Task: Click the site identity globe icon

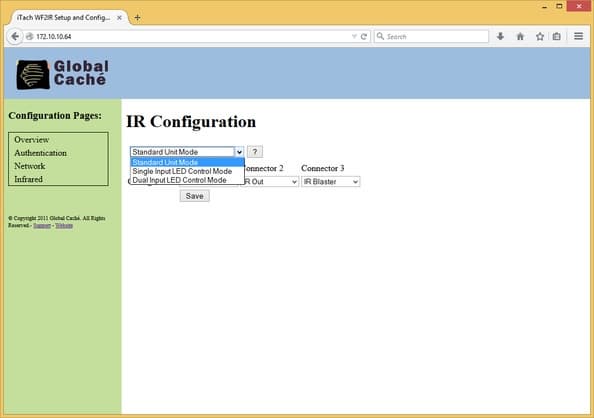Action: tap(30, 36)
